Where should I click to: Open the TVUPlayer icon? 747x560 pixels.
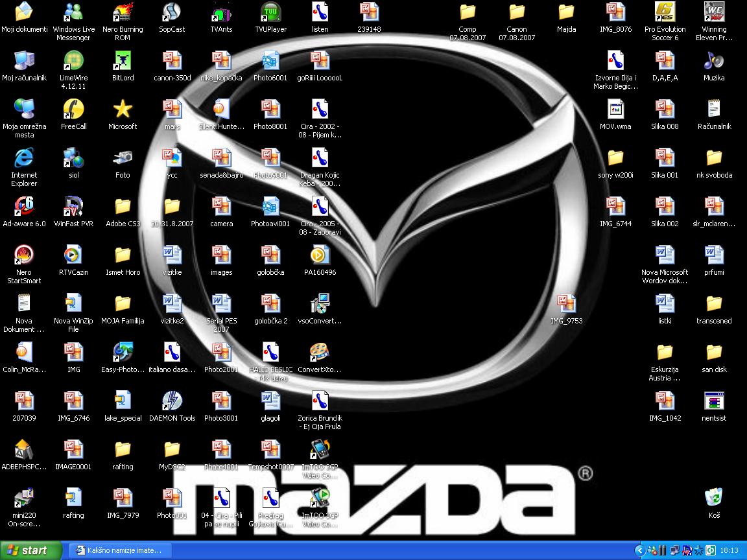(270, 12)
